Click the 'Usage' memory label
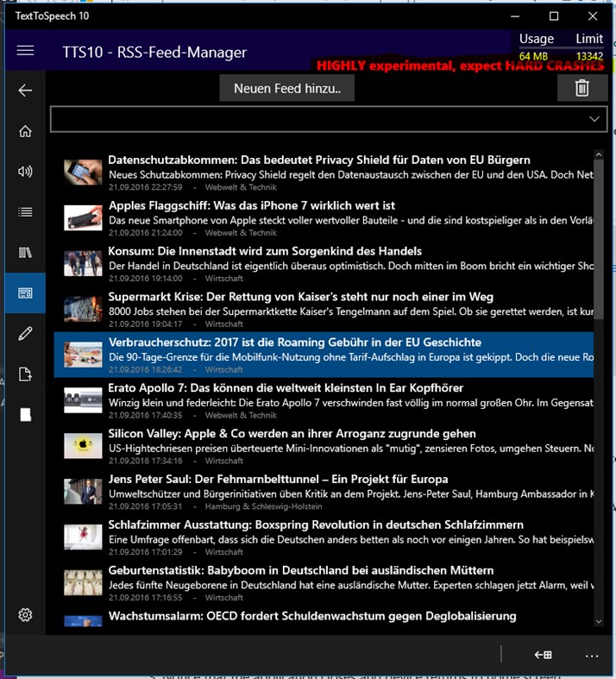The height and width of the screenshot is (679, 616). click(x=537, y=39)
